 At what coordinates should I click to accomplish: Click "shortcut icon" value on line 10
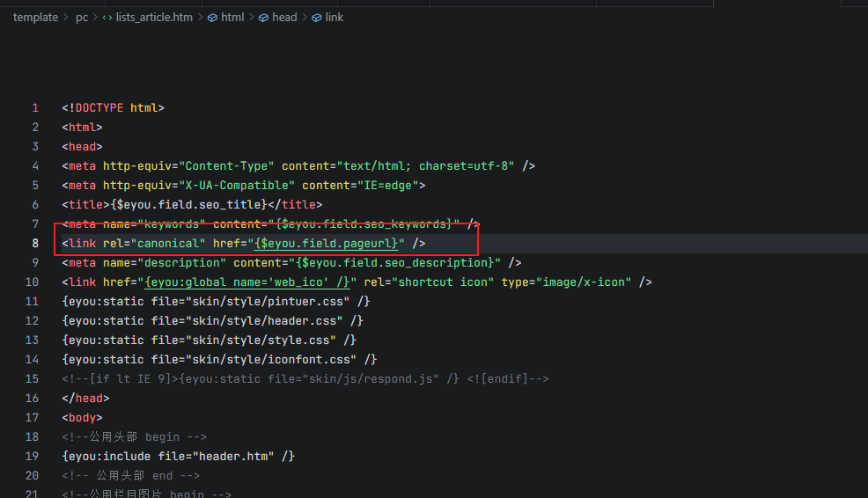click(443, 282)
